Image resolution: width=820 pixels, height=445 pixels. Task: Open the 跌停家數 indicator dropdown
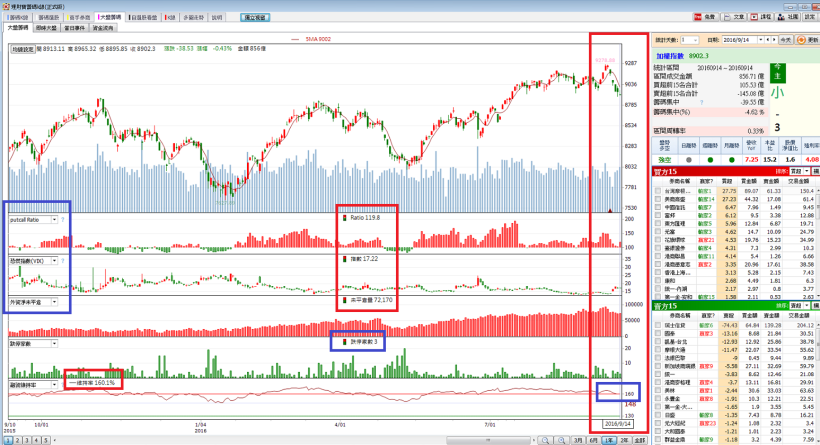point(54,344)
